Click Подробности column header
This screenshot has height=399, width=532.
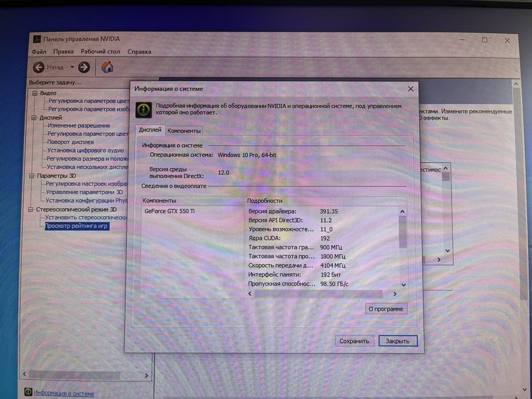click(326, 201)
